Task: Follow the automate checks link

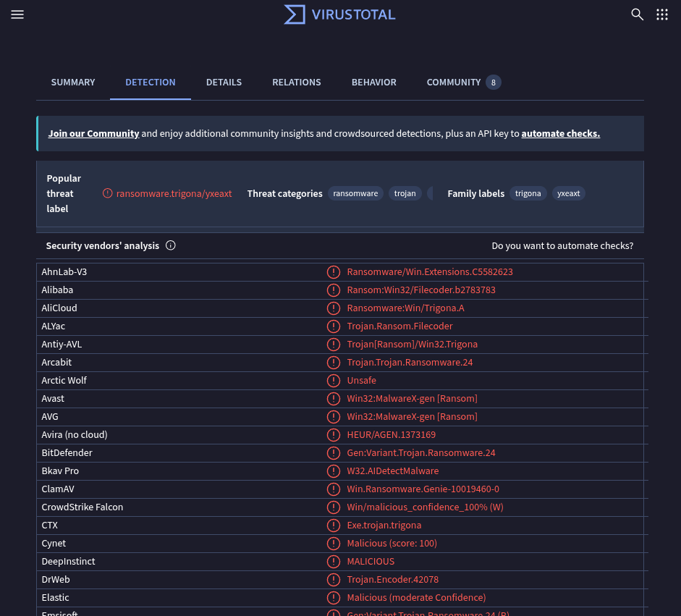Action: (x=561, y=133)
